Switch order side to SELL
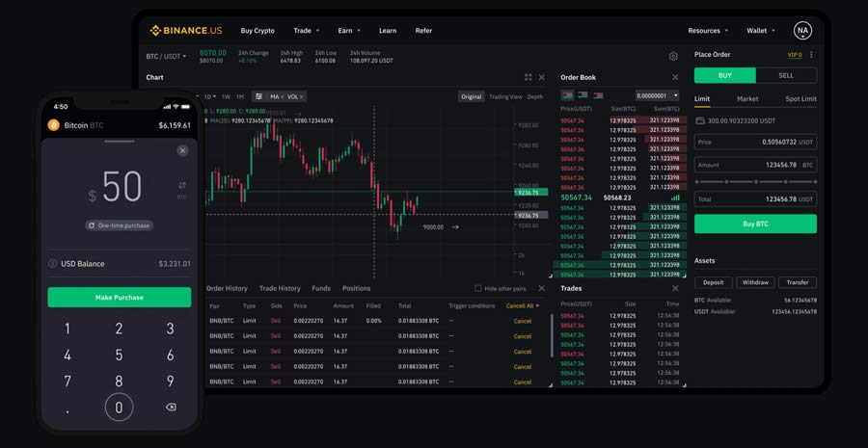Viewport: 868px width, 448px height. tap(786, 75)
